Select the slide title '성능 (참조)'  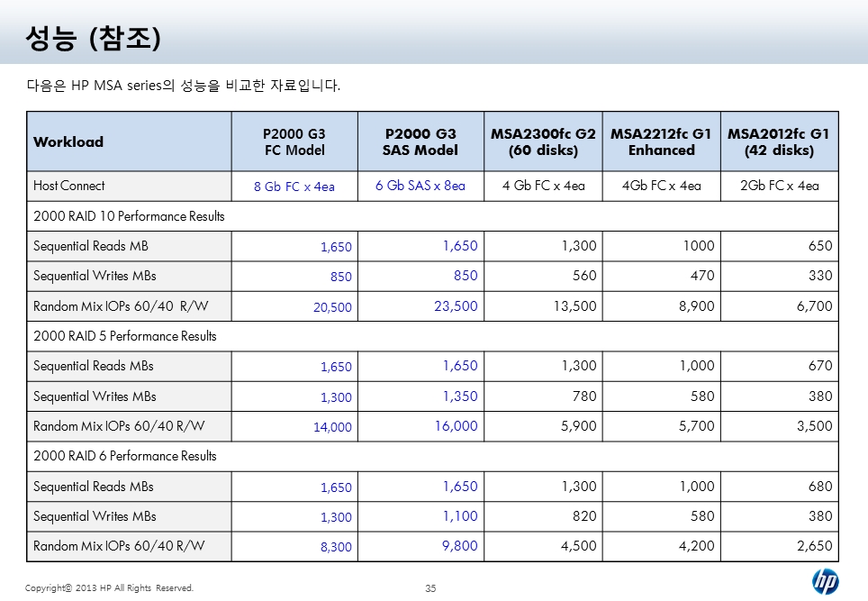coord(93,38)
